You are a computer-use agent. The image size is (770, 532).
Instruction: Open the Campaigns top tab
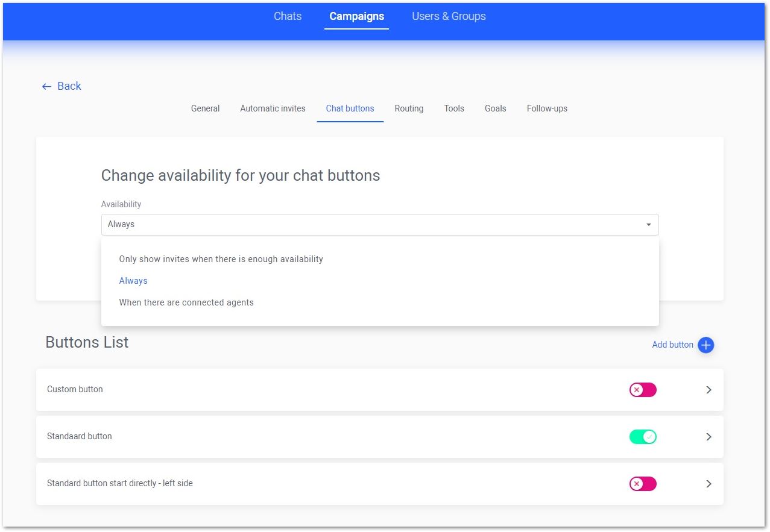coord(356,16)
